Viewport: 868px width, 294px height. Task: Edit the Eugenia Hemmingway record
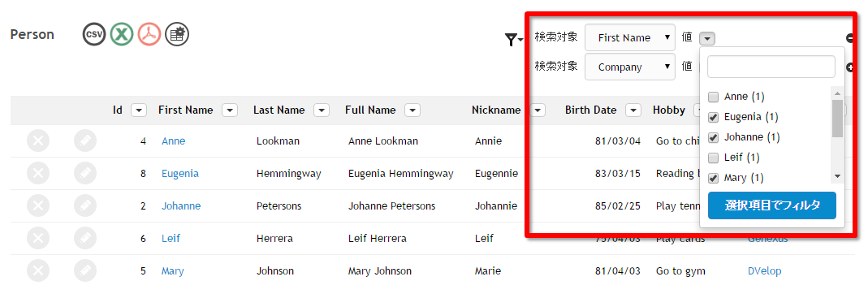tap(85, 173)
